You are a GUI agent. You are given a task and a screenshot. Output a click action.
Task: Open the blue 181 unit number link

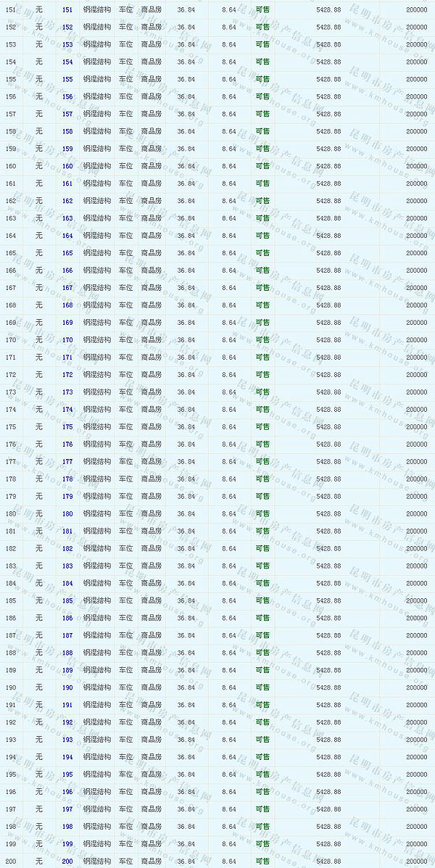pyautogui.click(x=67, y=532)
